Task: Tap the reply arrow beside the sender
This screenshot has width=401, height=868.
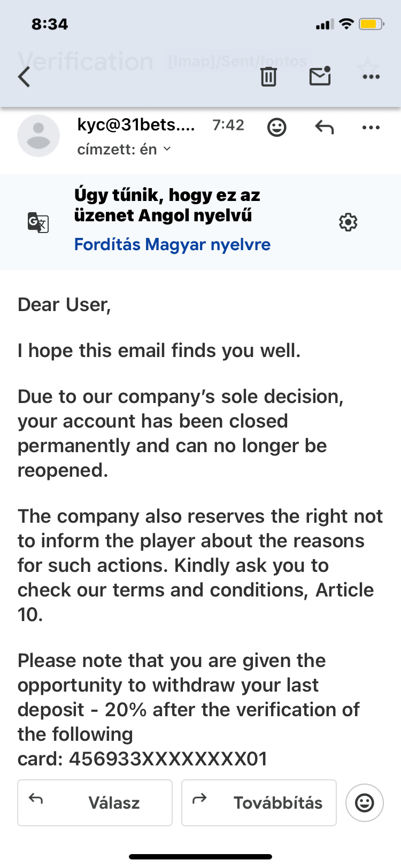Action: [324, 127]
